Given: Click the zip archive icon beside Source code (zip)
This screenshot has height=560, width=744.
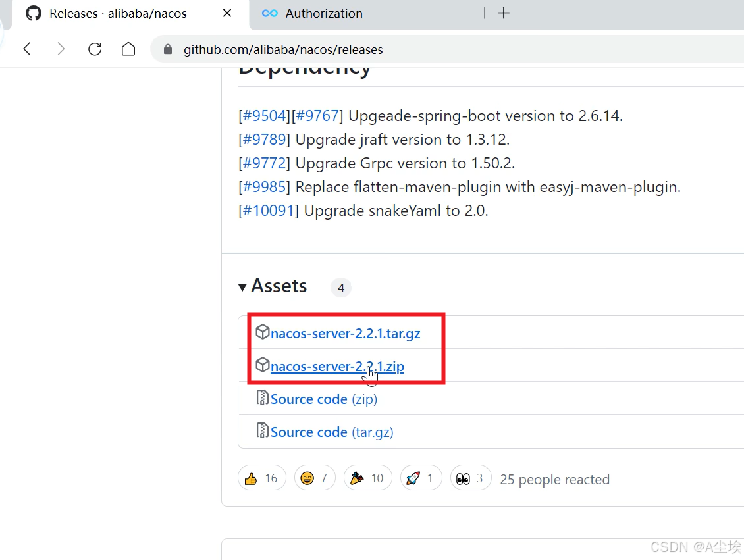Looking at the screenshot, I should click(x=262, y=398).
